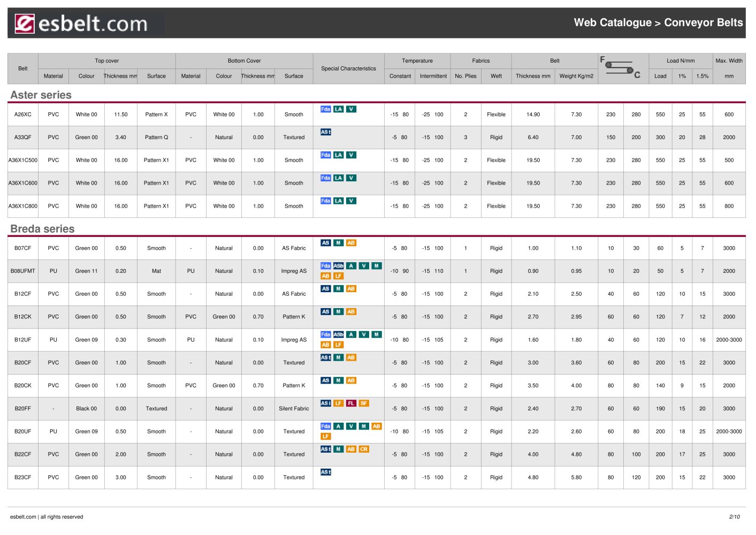Select the B12UF belt name cell

[23, 340]
